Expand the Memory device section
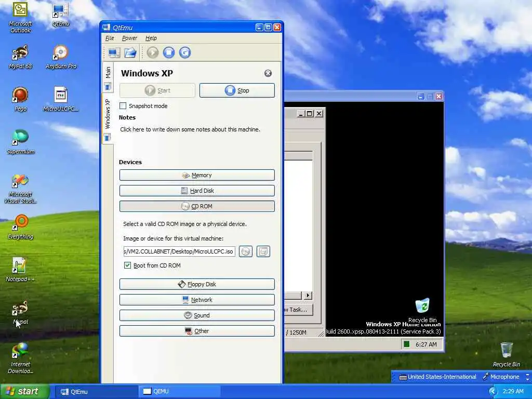The image size is (532, 399). (197, 175)
